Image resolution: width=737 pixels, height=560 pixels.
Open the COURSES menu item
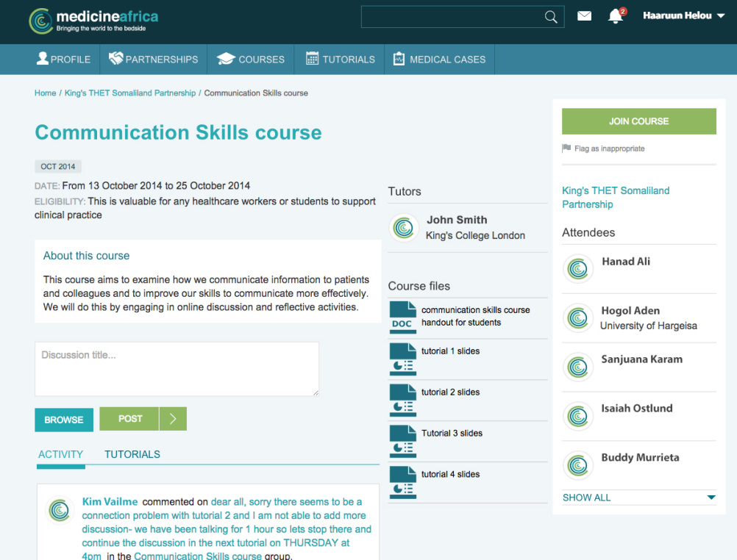click(251, 60)
